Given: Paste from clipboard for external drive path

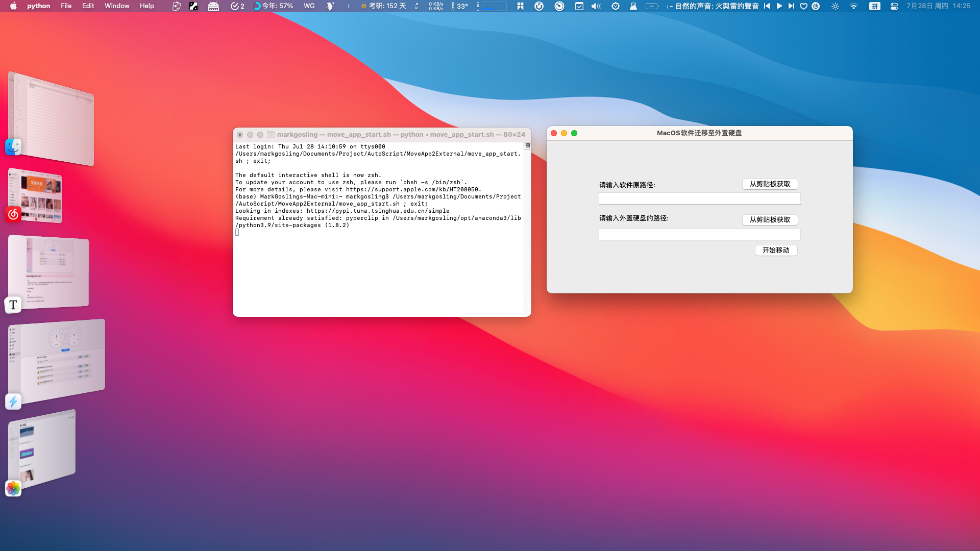Looking at the screenshot, I should (770, 220).
